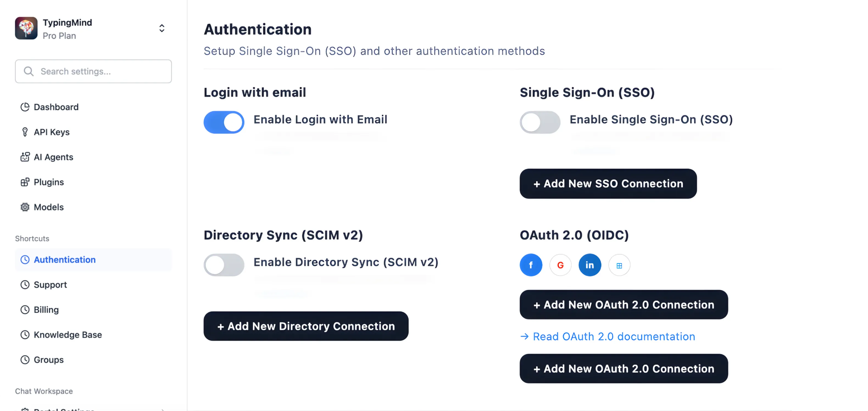
Task: Click inside the Search settings field
Action: [x=93, y=71]
